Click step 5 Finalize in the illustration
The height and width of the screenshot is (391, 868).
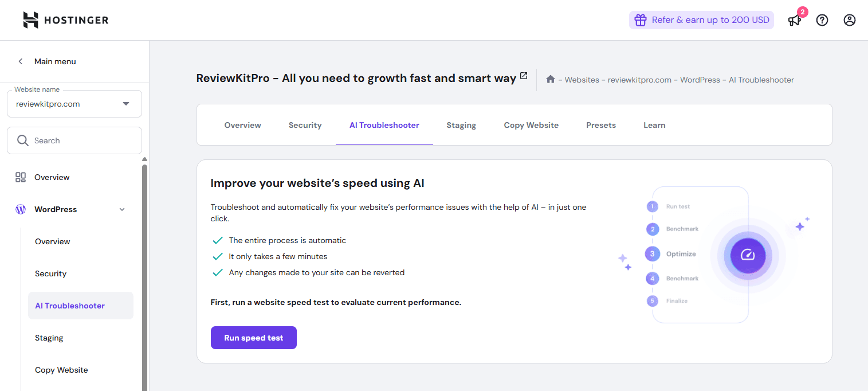(x=667, y=301)
